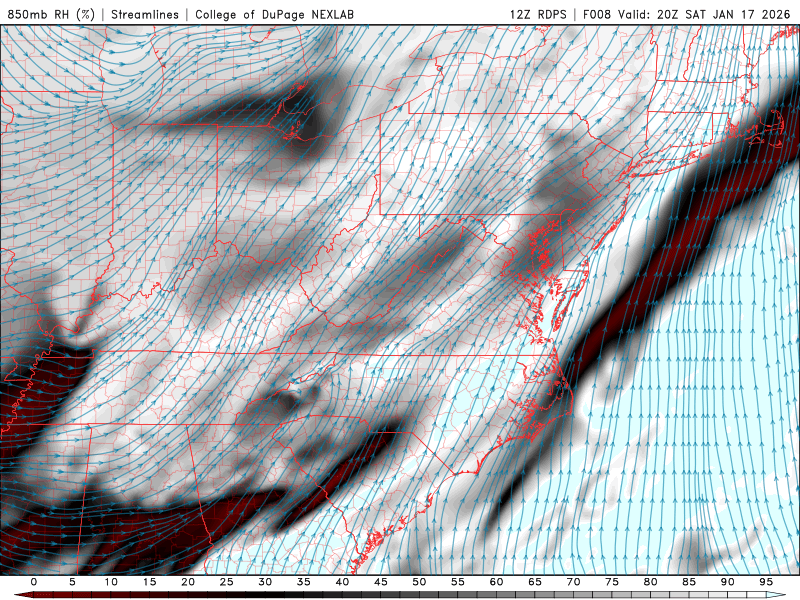
Task: Click the colorbar label "80"
Action: click(651, 582)
